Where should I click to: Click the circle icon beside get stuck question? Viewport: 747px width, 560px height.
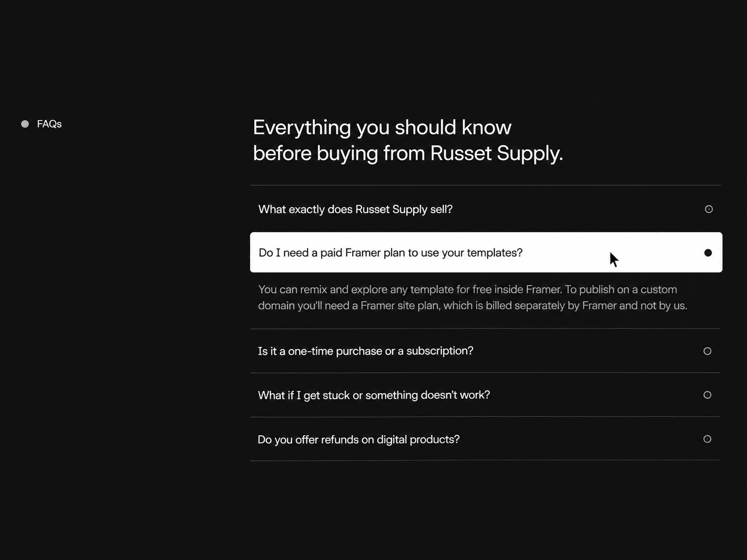tap(707, 395)
